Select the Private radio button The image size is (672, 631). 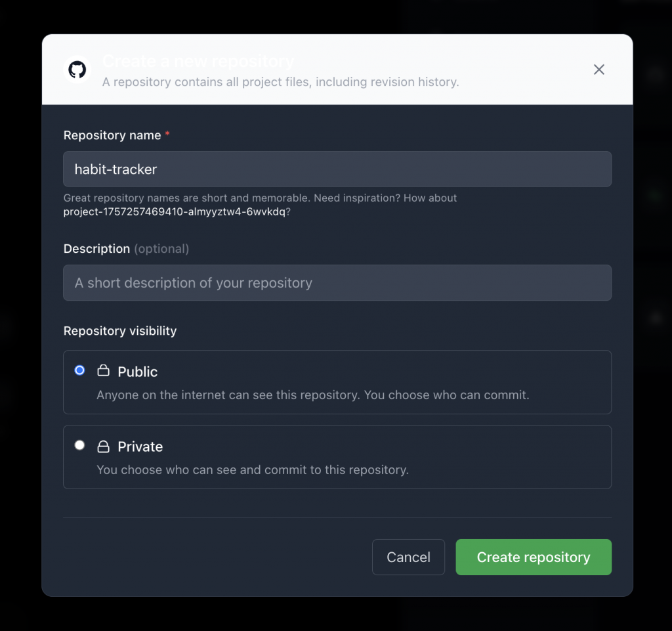click(80, 445)
